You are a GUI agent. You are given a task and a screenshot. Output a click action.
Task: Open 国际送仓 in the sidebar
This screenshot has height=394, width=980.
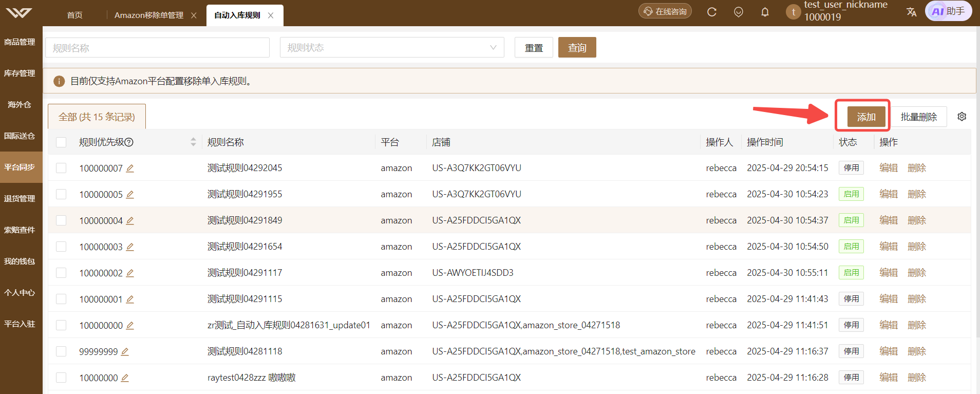pos(21,136)
